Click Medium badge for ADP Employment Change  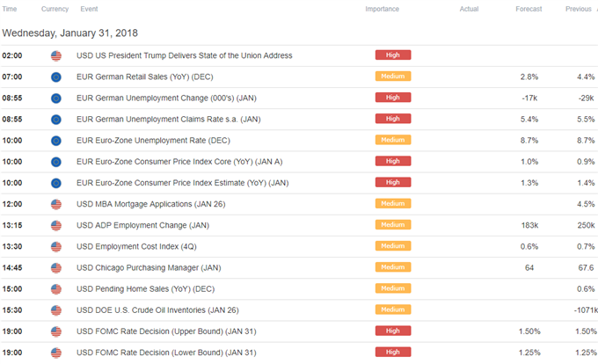(x=393, y=224)
